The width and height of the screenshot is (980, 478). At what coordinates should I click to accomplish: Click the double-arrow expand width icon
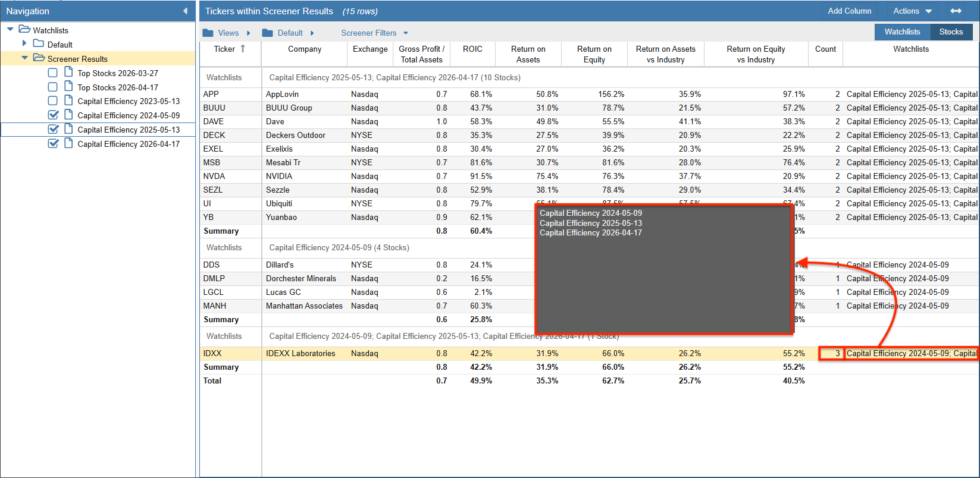[956, 11]
